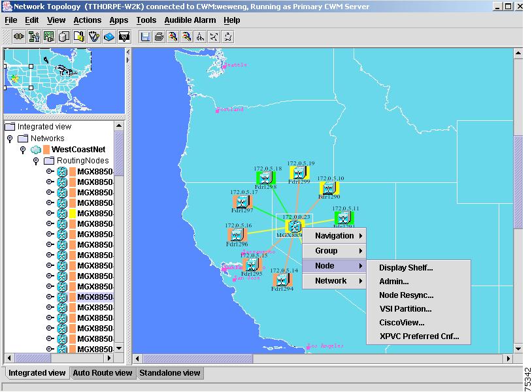532x392 pixels.
Task: Open the Group submenu in context menu
Action: 334,251
